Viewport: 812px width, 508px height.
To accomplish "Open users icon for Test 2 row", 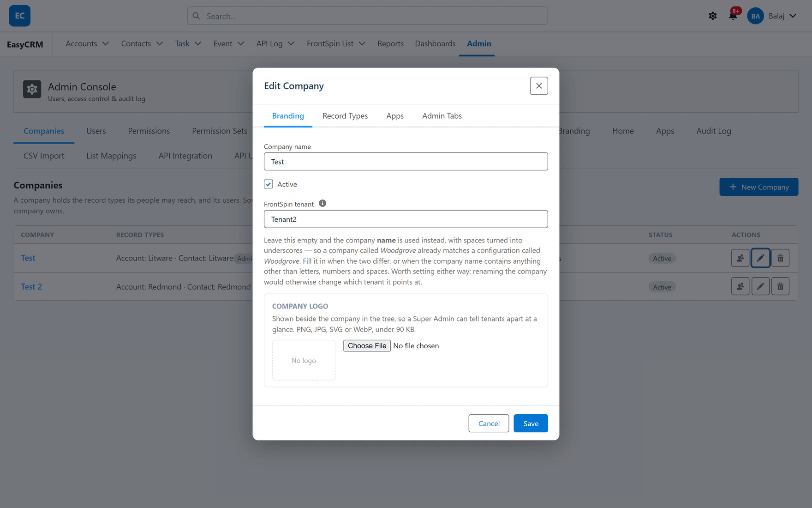I will click(x=740, y=286).
